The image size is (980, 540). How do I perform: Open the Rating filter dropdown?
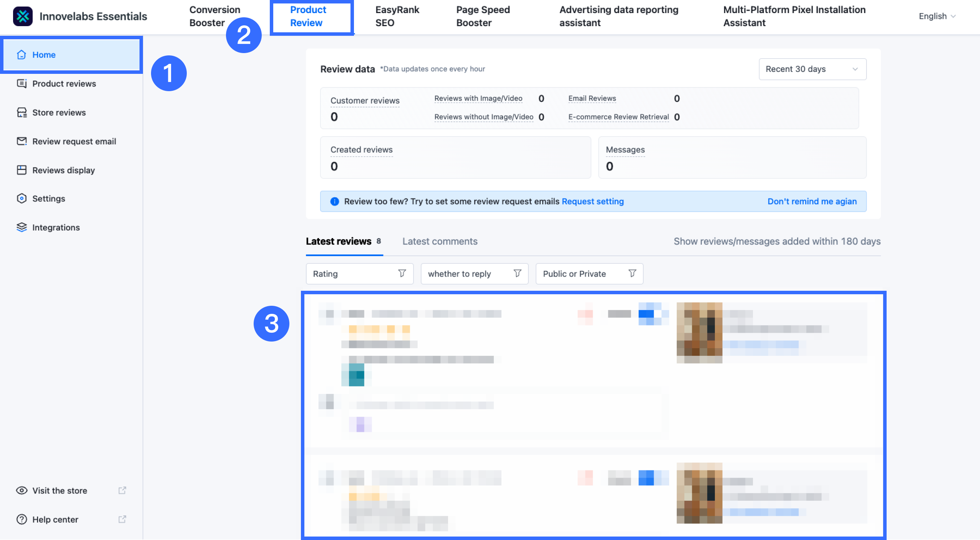coord(359,274)
